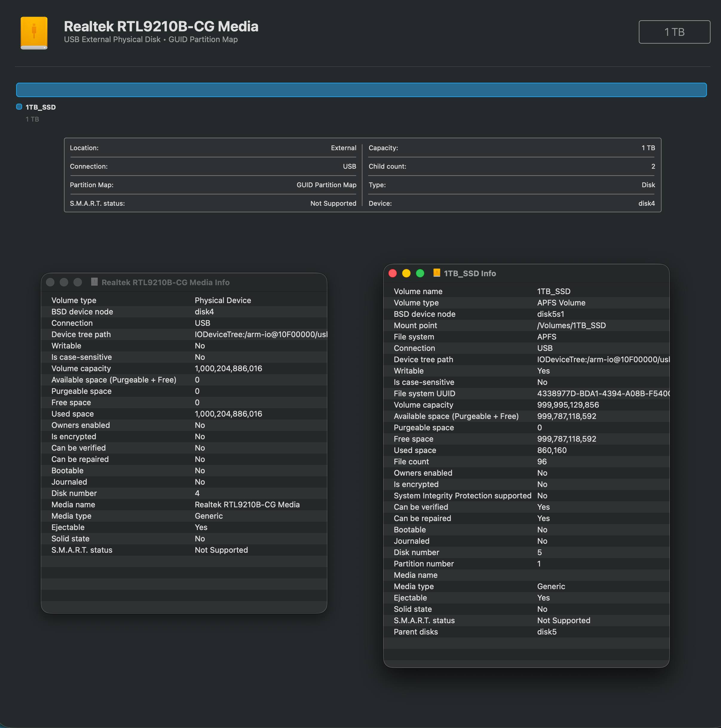This screenshot has width=721, height=728.
Task: Minimize the Realtek RTL9210B-CG Media Info window
Action: click(x=64, y=282)
